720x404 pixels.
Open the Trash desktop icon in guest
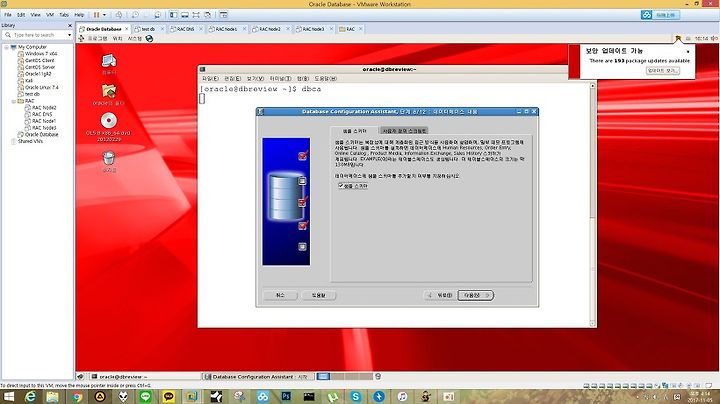pyautogui.click(x=109, y=162)
